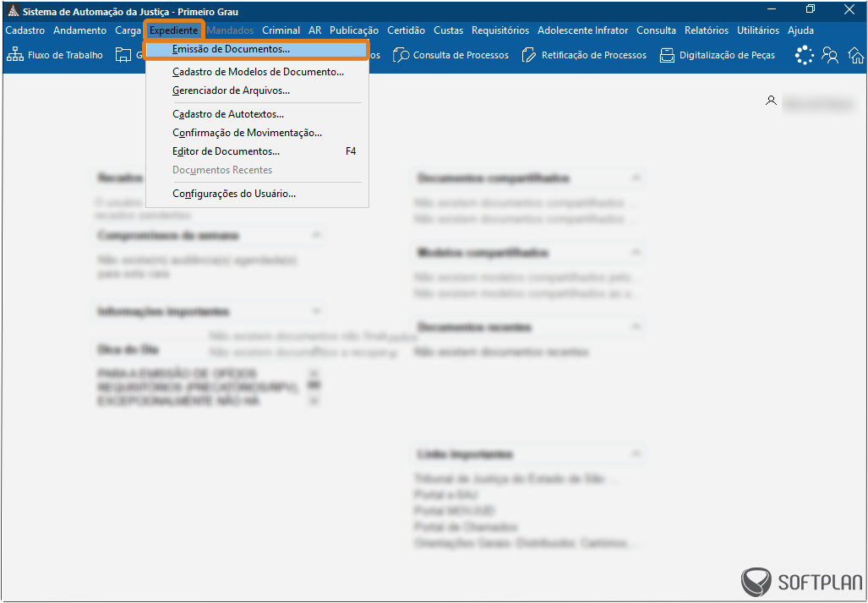Open the AR menu
868x603 pixels.
tap(315, 30)
